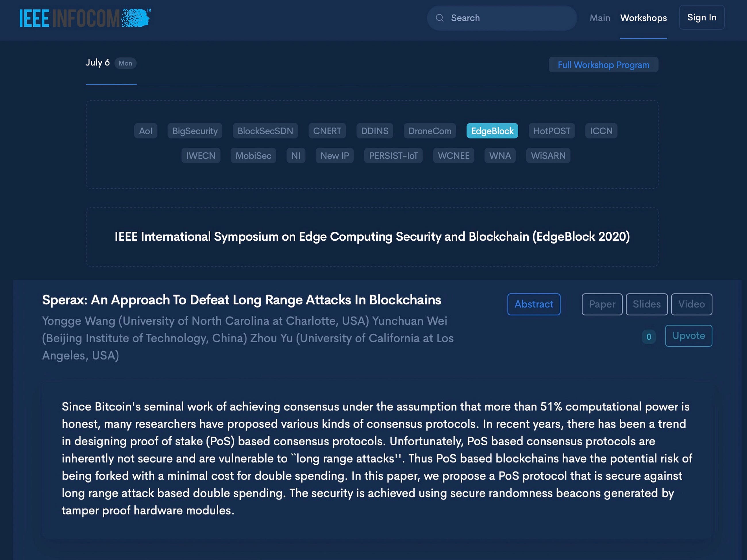Choose the New IP workshop tag
Image resolution: width=747 pixels, height=560 pixels.
(335, 155)
